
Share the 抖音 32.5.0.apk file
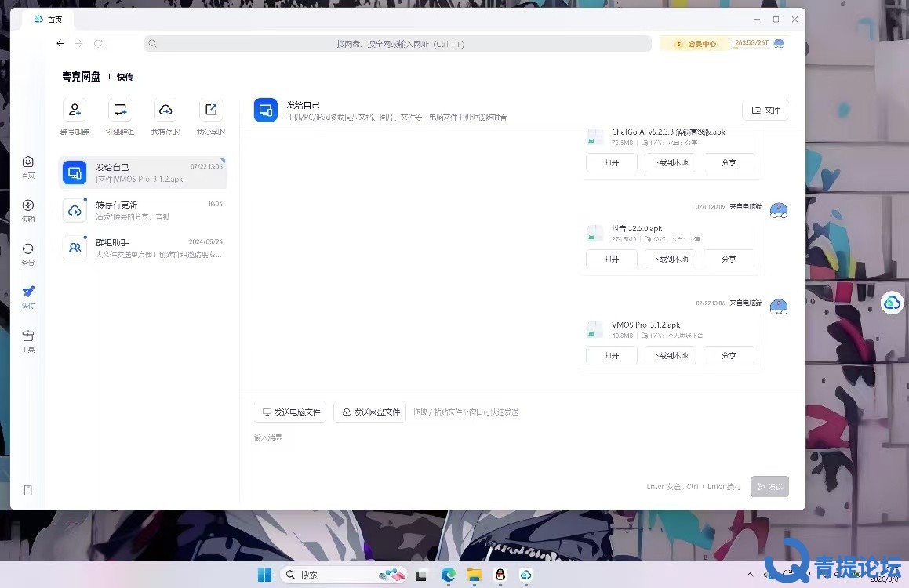729,260
